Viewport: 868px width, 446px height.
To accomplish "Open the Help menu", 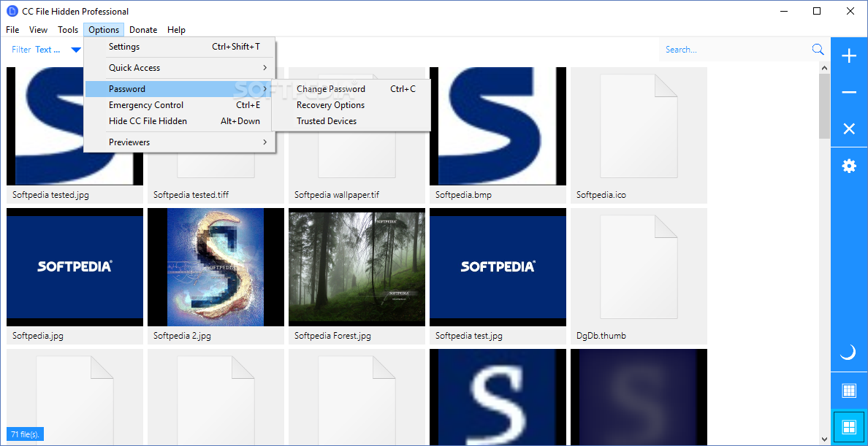I will [x=176, y=30].
